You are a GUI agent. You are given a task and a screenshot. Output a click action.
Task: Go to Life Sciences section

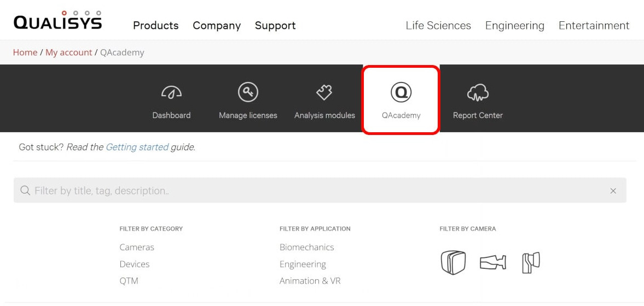click(x=438, y=26)
